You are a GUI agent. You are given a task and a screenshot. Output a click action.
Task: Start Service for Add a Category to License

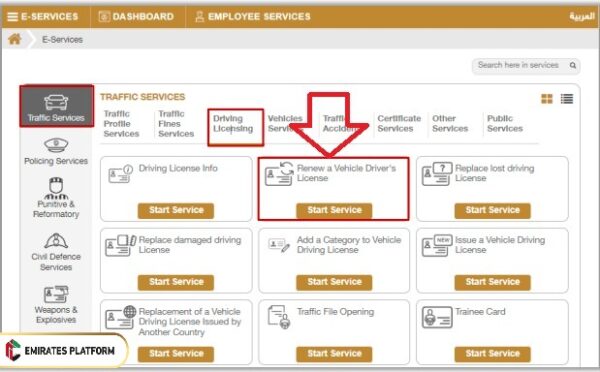pos(334,282)
